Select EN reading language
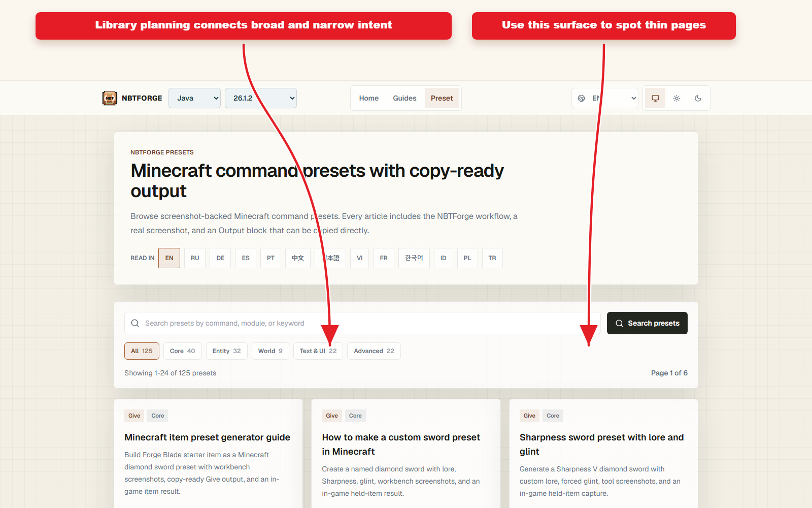This screenshot has width=812, height=508. tap(169, 258)
